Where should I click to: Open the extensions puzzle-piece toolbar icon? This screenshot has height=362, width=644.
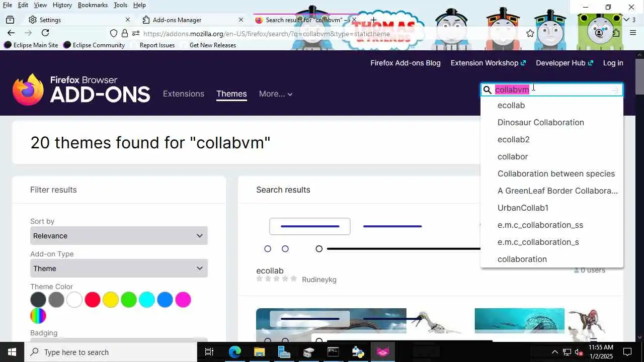tap(616, 33)
